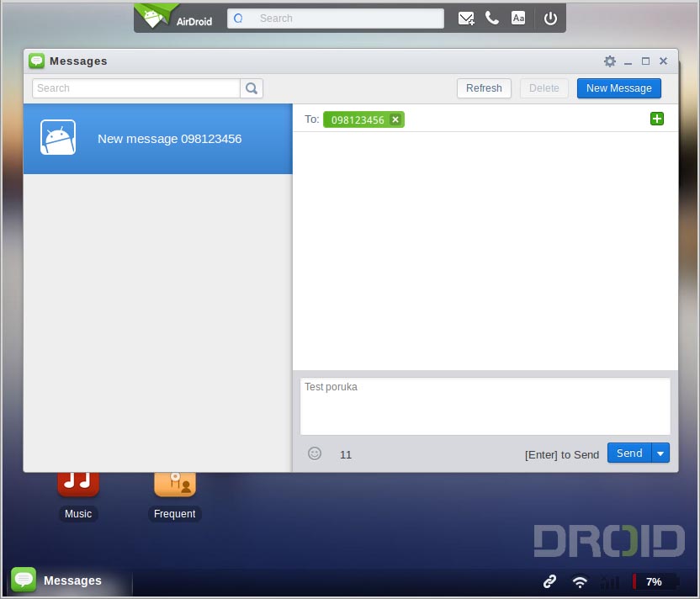700x599 pixels.
Task: Click the Send button
Action: coord(628,453)
